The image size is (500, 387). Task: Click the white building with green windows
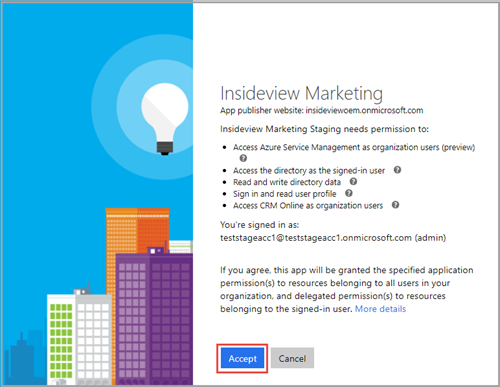61,339
